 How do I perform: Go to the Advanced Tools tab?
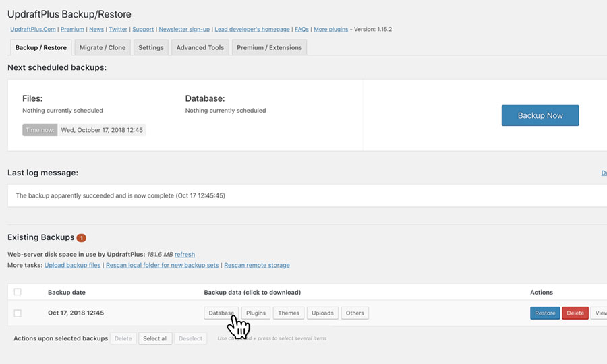pyautogui.click(x=200, y=48)
